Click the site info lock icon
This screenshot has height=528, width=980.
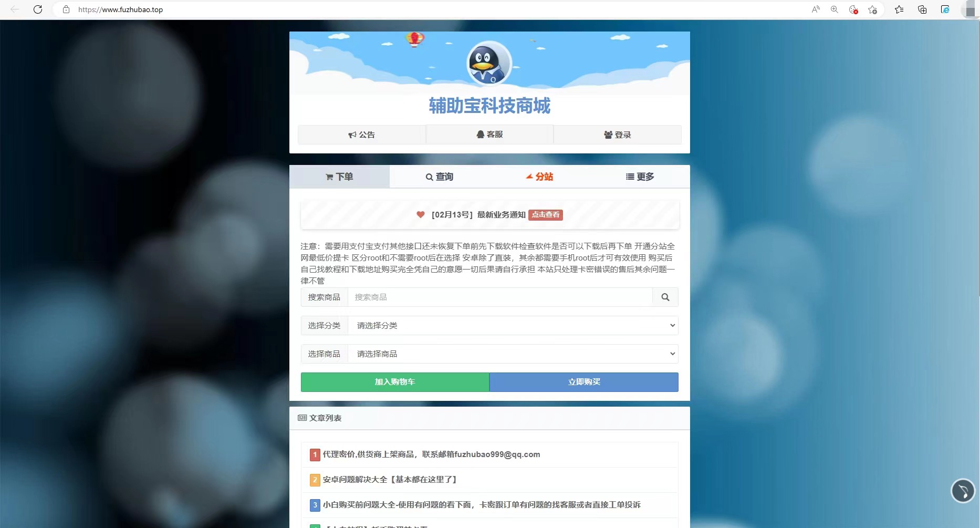click(x=66, y=9)
